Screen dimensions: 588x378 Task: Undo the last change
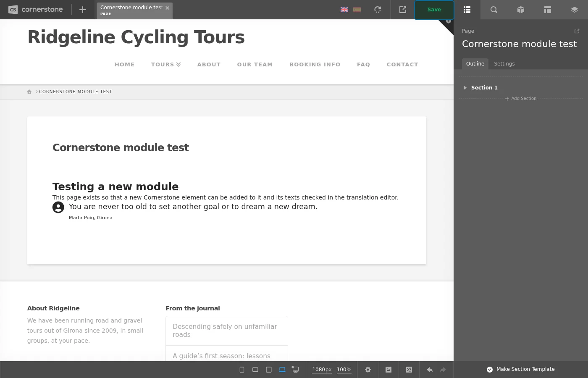[430, 370]
